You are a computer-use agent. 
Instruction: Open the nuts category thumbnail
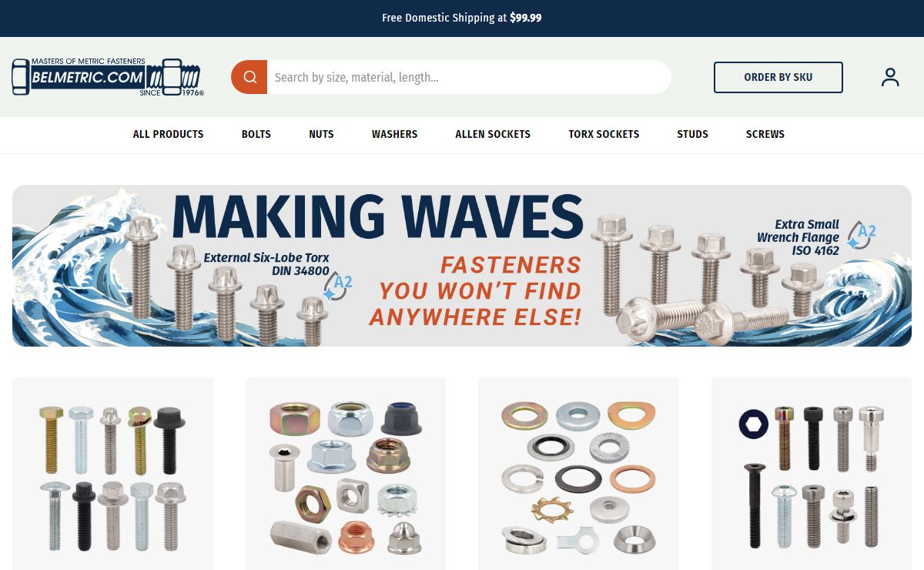345,474
